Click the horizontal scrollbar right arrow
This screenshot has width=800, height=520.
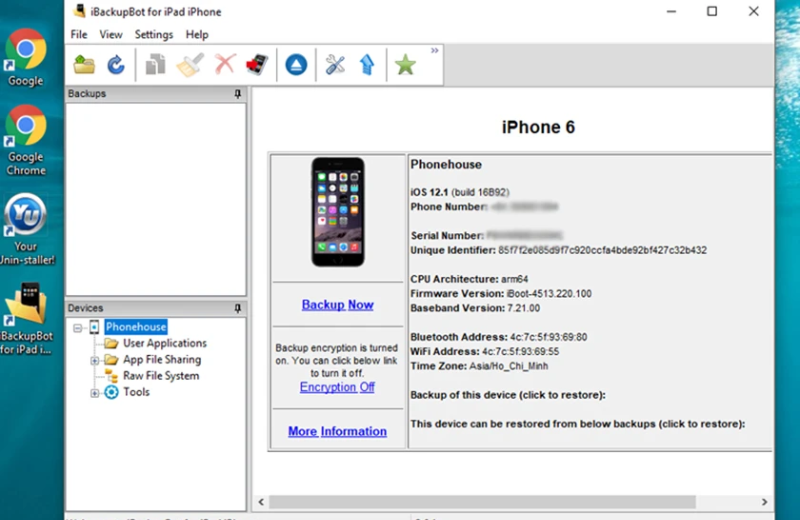click(764, 502)
